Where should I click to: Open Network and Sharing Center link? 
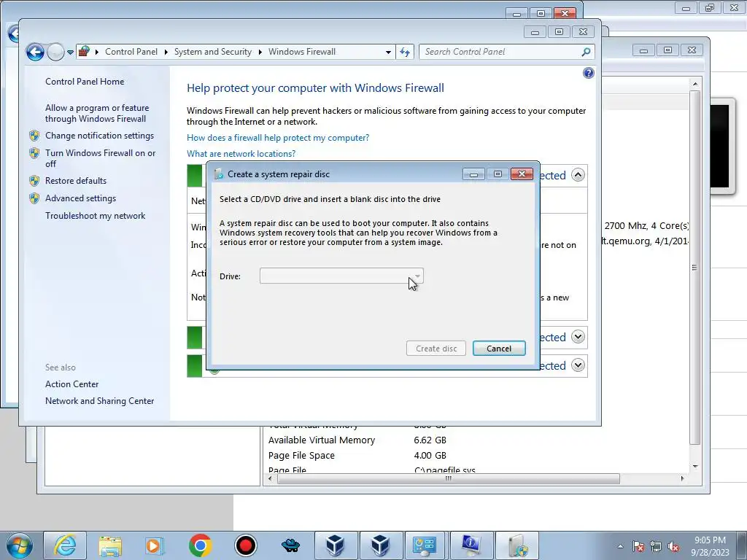coord(99,401)
